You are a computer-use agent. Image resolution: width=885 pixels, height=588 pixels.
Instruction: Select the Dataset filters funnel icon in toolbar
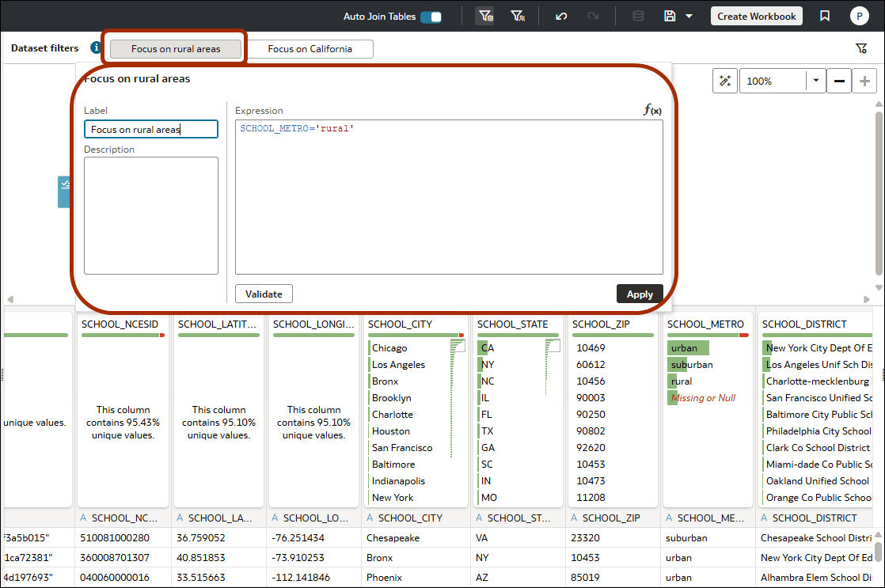tap(484, 16)
